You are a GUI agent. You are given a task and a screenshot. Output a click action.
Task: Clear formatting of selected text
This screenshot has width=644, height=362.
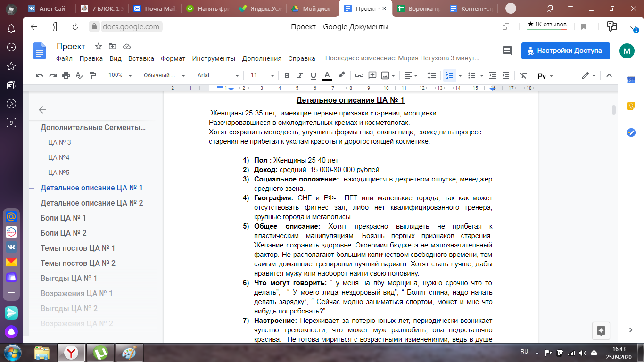[x=523, y=75]
